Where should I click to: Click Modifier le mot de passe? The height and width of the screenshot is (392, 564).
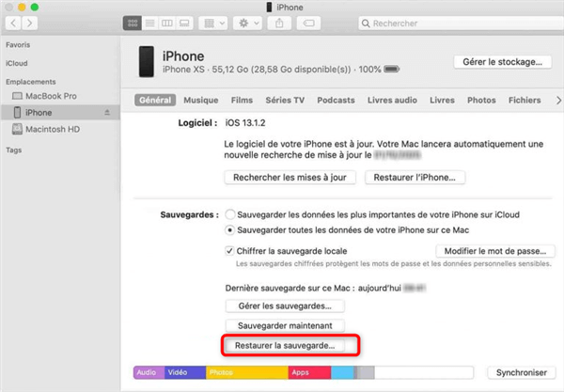point(495,251)
